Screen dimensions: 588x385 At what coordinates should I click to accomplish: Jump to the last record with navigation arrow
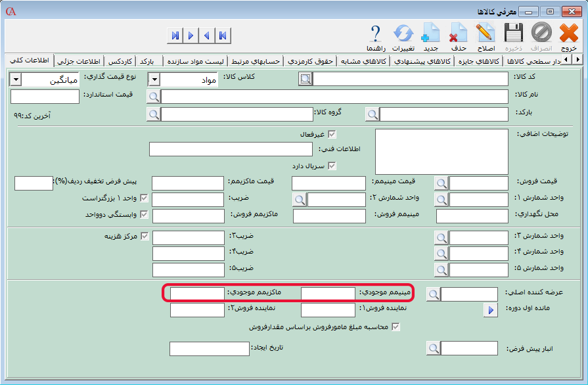click(x=175, y=35)
